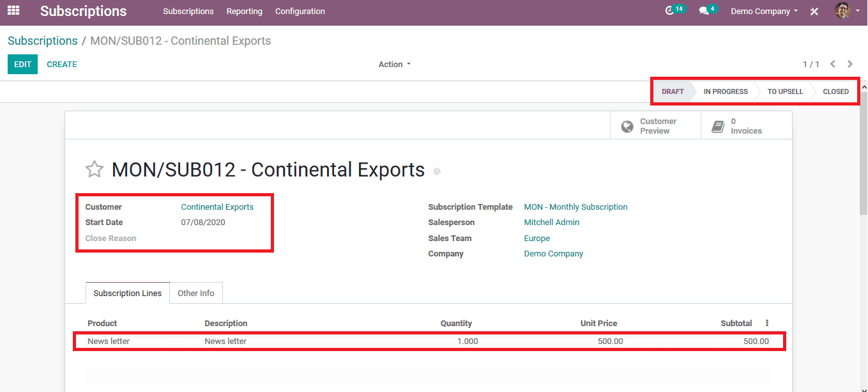Image resolution: width=868 pixels, height=392 pixels.
Task: Open messages chat icon with 4 badge
Action: (x=708, y=10)
